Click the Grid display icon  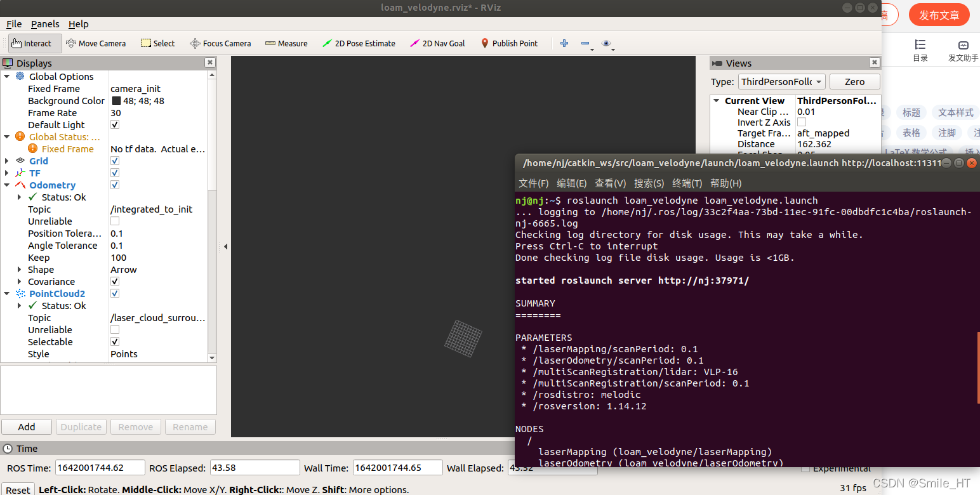point(20,161)
